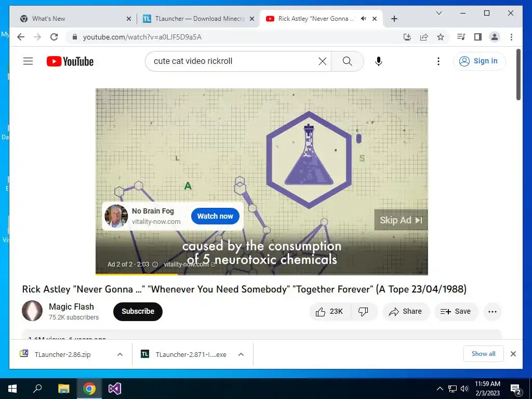
Task: Share the video
Action: coord(406,312)
